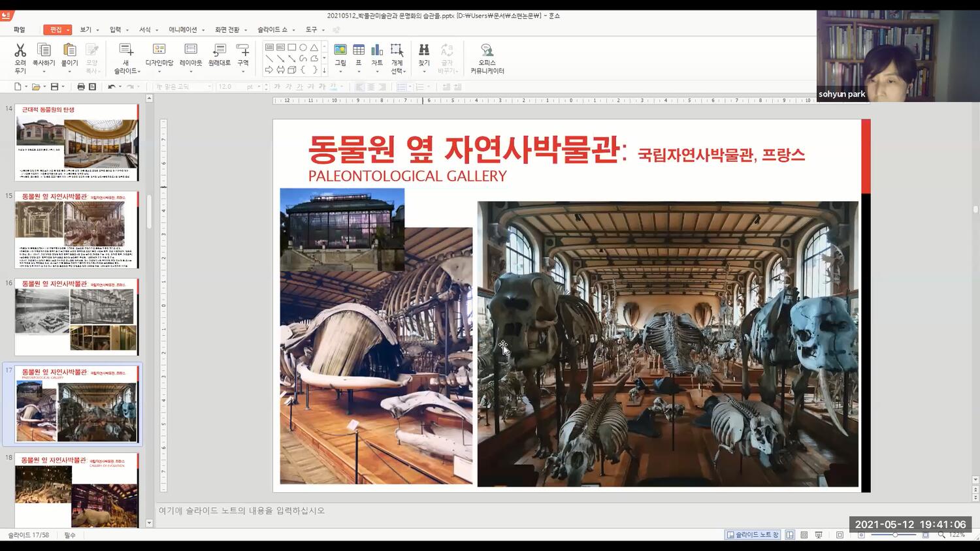Click the slide title 동물원 옆 자연사박물관
This screenshot has width=980, height=551.
pos(463,150)
